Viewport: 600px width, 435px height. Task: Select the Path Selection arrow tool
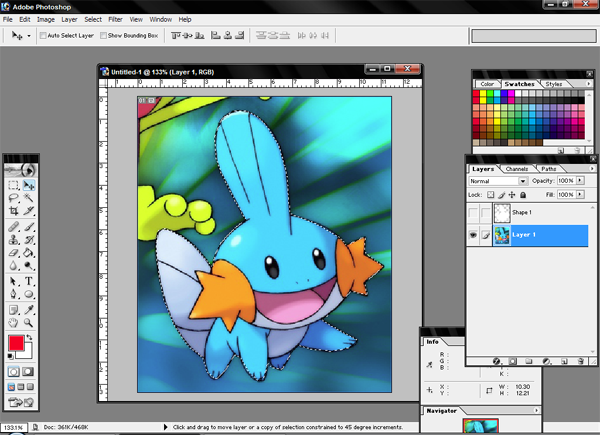[13, 281]
